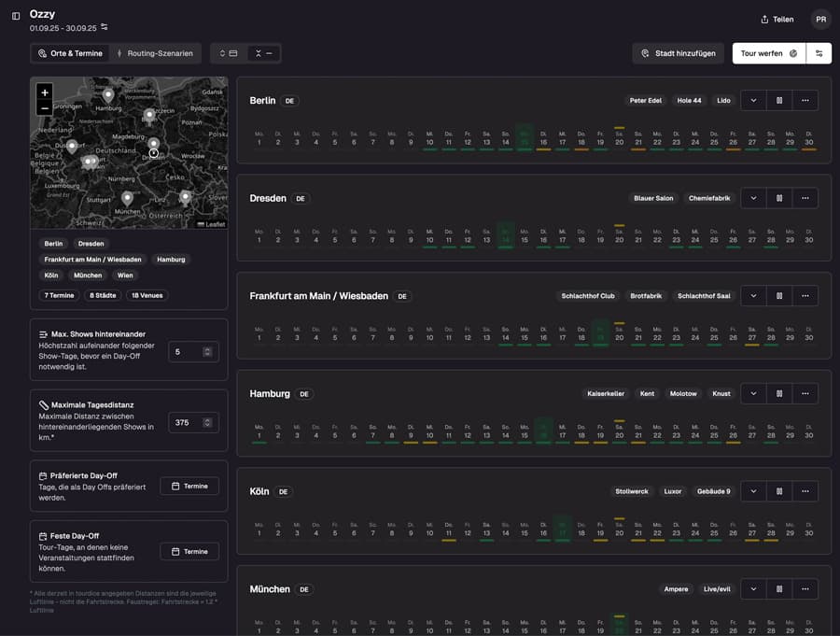Select the Wien city chip
This screenshot has height=636, width=840.
click(x=125, y=276)
